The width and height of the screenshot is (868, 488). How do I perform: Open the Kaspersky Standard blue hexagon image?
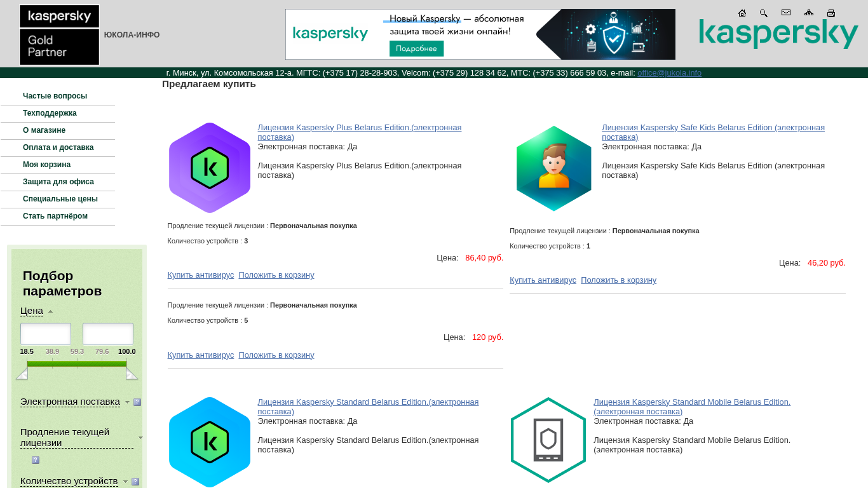[x=210, y=442]
